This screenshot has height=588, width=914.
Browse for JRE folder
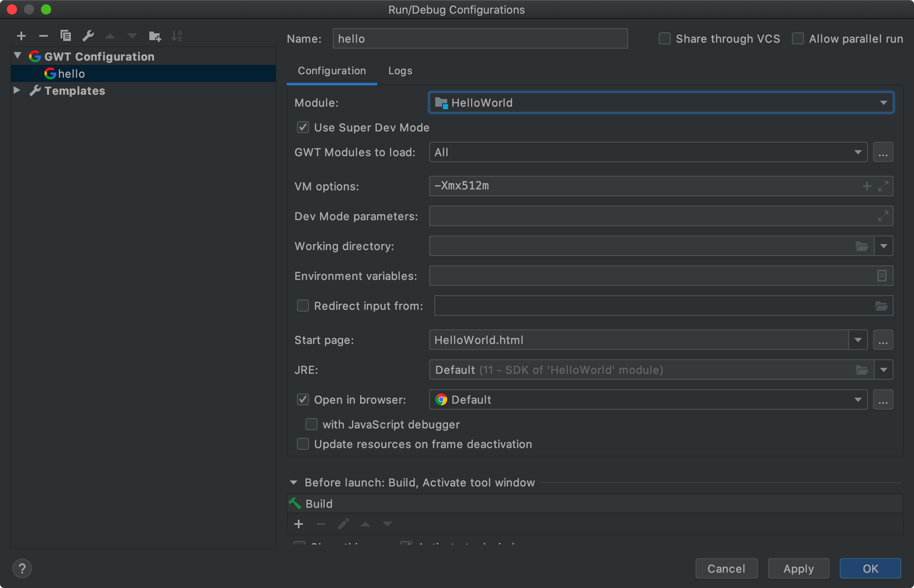click(862, 370)
